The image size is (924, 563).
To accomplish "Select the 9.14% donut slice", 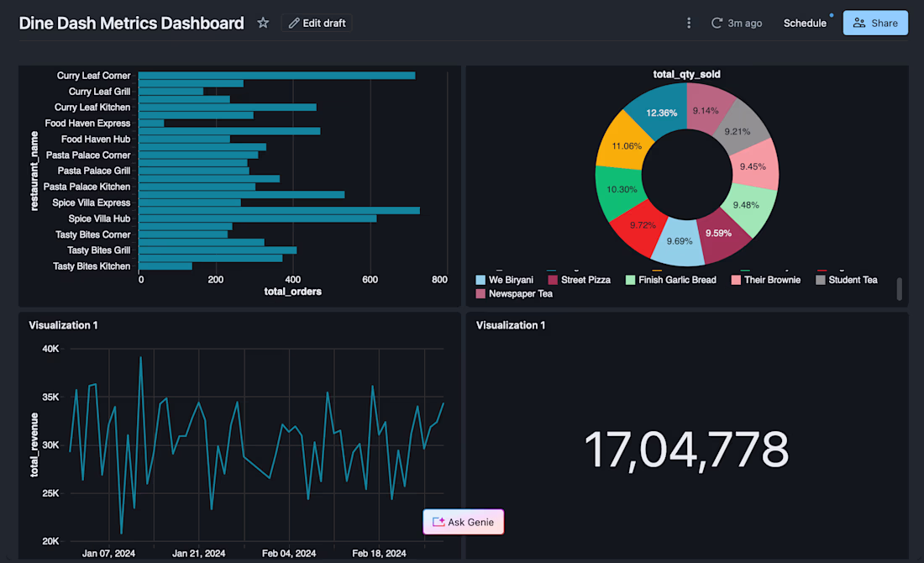I will point(706,110).
